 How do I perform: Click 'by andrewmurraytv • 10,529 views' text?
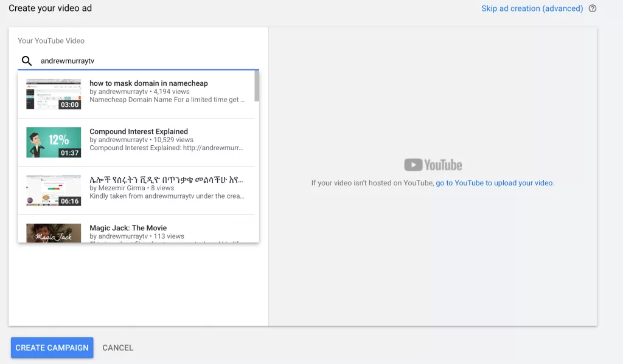coord(141,140)
